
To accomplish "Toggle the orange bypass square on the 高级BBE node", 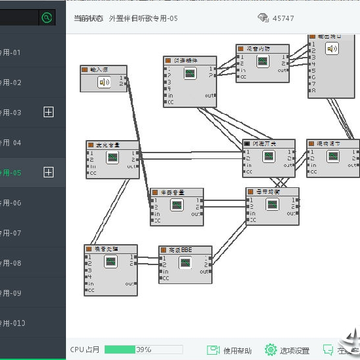I will tap(164, 250).
